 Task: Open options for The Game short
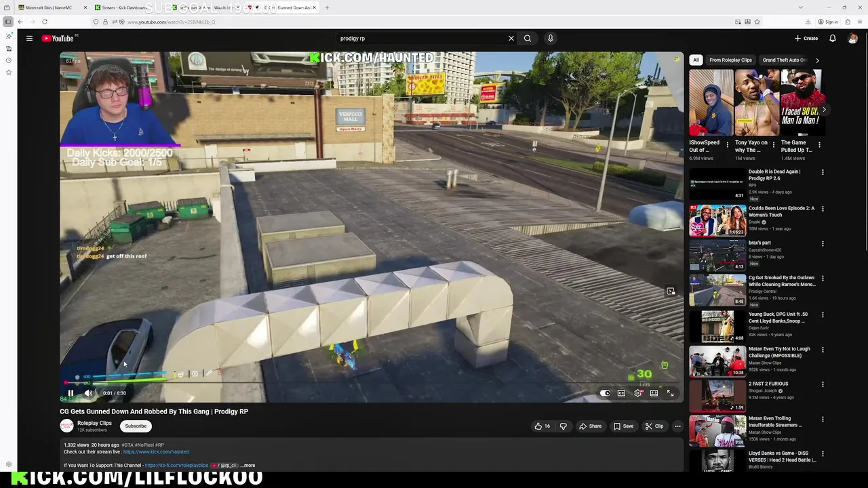point(819,145)
